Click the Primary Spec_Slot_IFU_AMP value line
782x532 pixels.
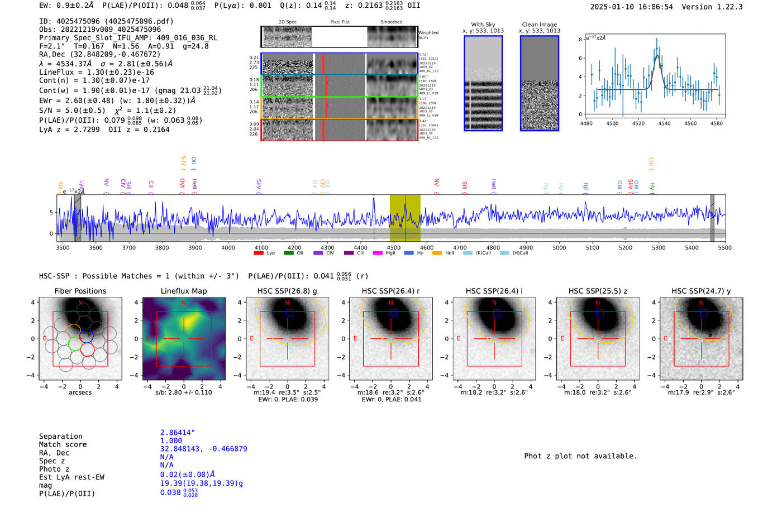128,38
